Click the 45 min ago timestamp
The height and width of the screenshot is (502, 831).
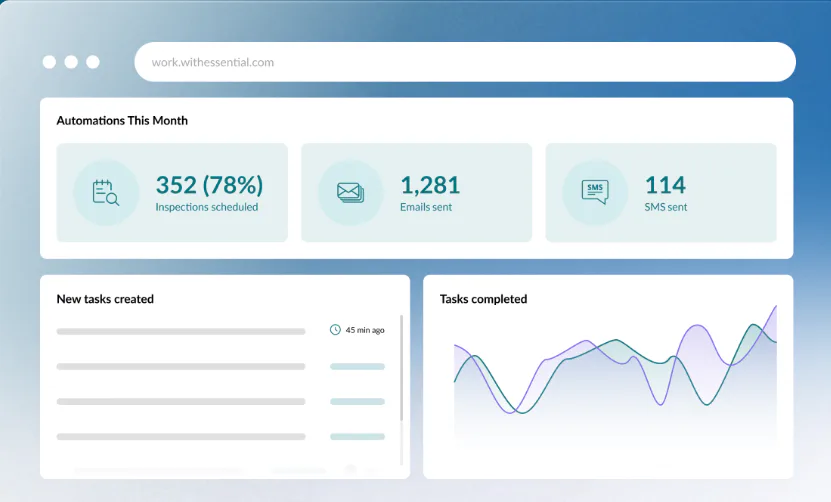coord(365,330)
